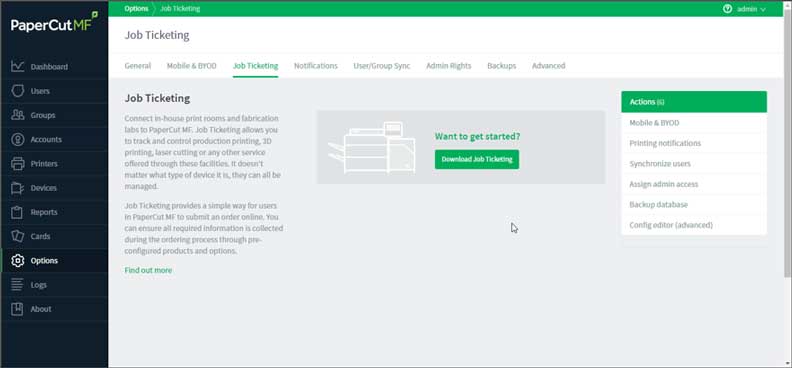Go to the Advanced tab
This screenshot has width=792, height=368.
549,66
